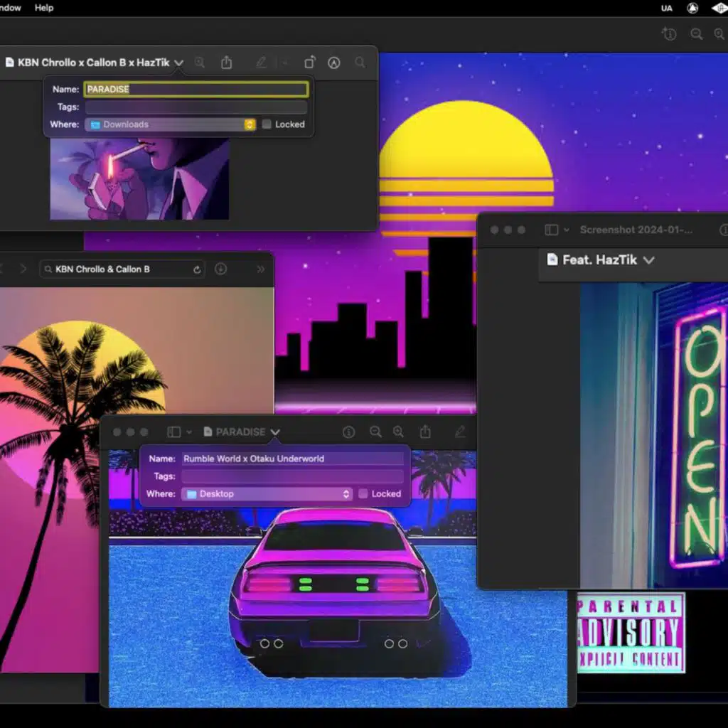This screenshot has width=728, height=728.
Task: Toggle sidebar icon in Screenshot 2024 window
Action: coord(551,230)
